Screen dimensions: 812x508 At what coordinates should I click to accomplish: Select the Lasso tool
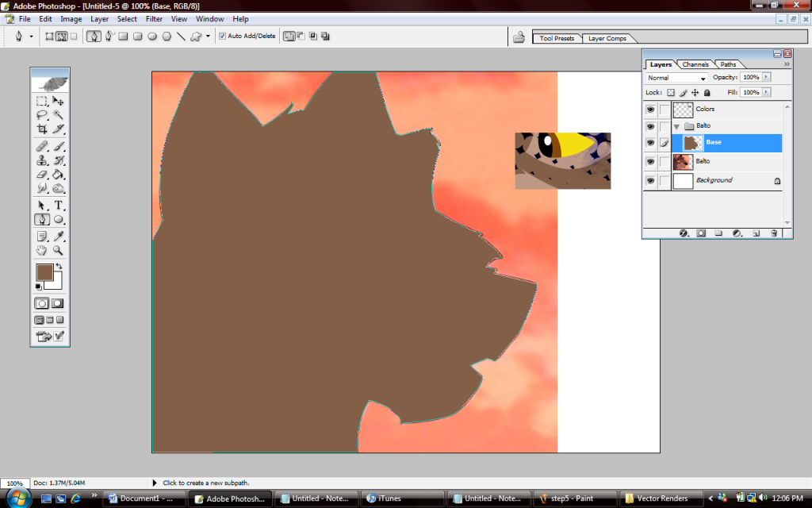click(42, 115)
